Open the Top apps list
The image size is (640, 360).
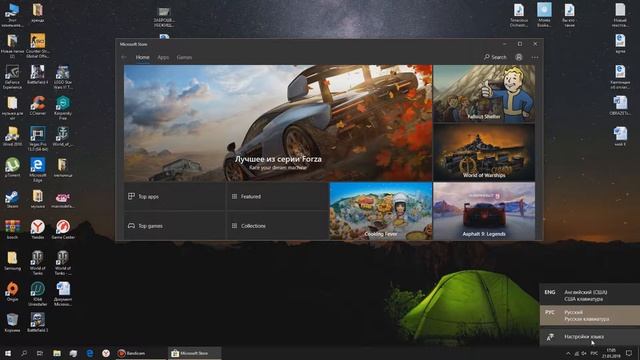(x=174, y=196)
